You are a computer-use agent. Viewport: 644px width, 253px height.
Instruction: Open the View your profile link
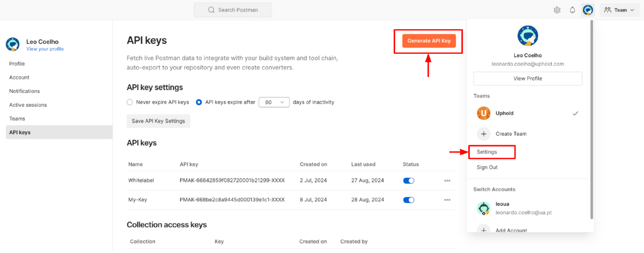pyautogui.click(x=45, y=49)
